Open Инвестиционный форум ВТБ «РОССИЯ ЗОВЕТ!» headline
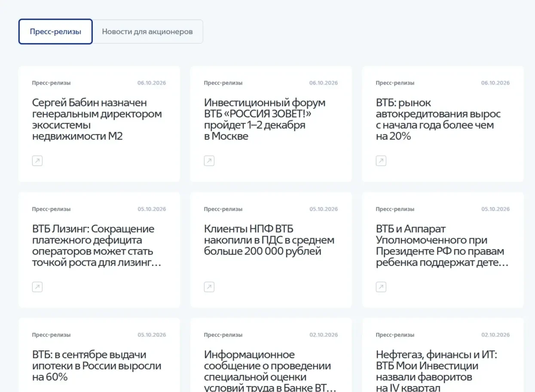The width and height of the screenshot is (535, 392). pos(265,119)
